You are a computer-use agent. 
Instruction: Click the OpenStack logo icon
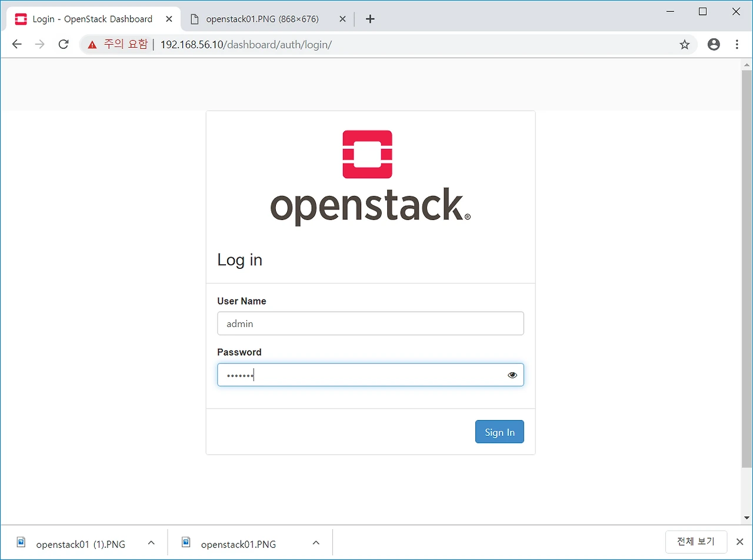tap(368, 154)
